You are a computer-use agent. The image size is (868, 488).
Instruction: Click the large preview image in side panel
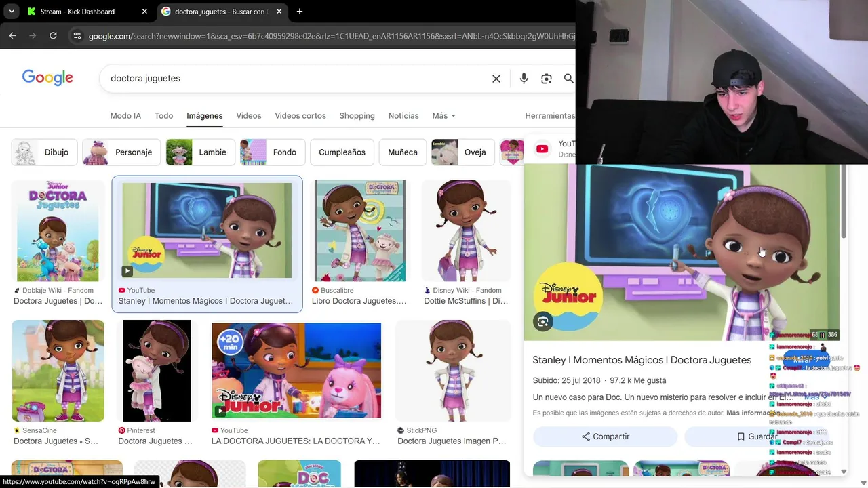coord(682,252)
